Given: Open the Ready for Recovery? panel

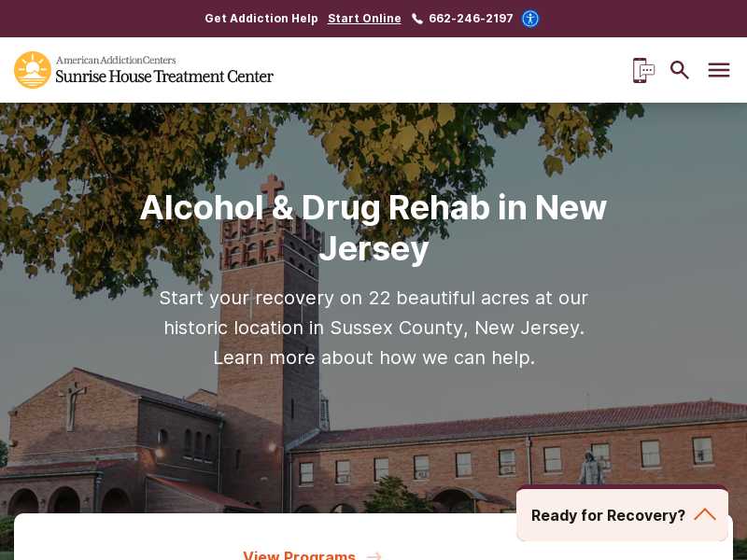Looking at the screenshot, I should pyautogui.click(x=622, y=515).
